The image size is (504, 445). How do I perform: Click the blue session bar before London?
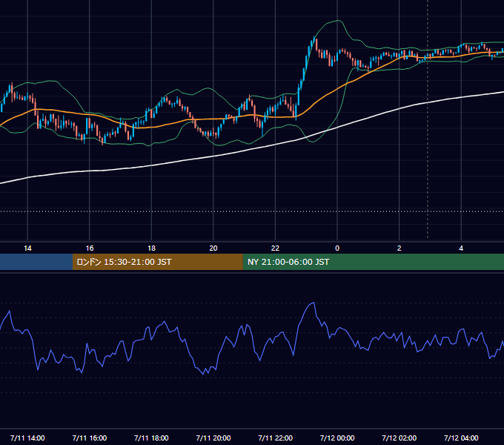point(36,262)
